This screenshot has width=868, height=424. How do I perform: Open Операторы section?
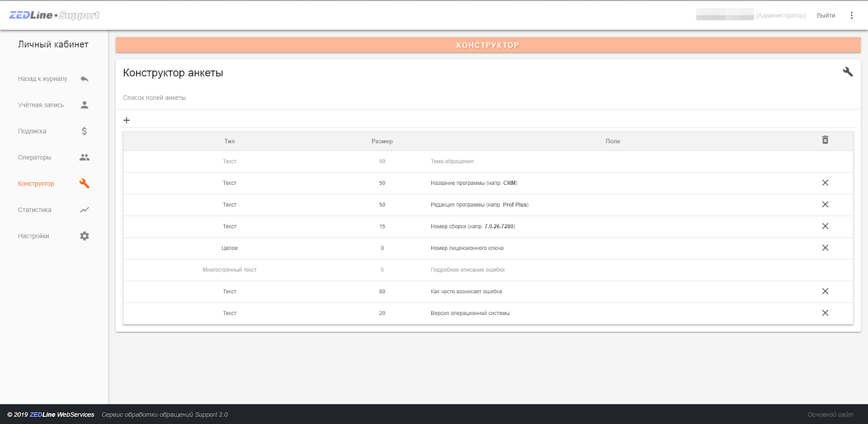click(x=34, y=157)
